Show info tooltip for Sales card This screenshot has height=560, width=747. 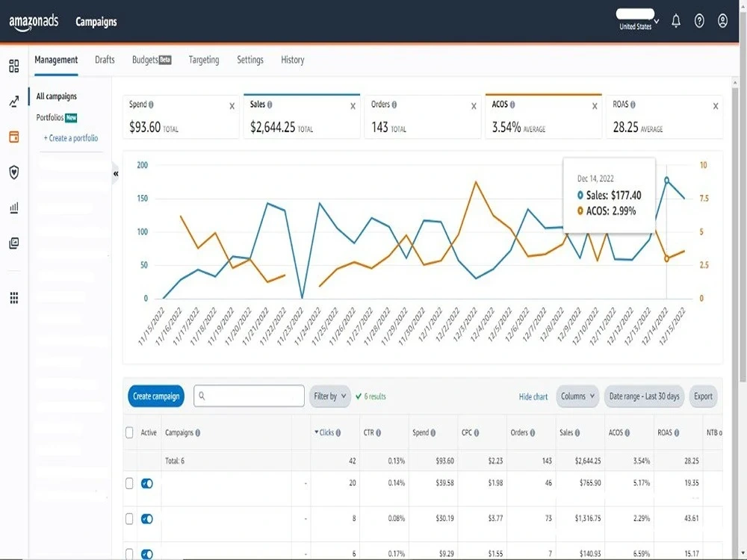pyautogui.click(x=270, y=105)
